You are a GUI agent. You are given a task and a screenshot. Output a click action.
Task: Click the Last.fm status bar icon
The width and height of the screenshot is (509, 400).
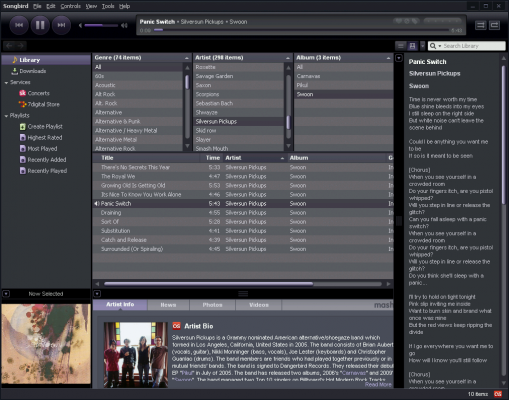(x=498, y=394)
